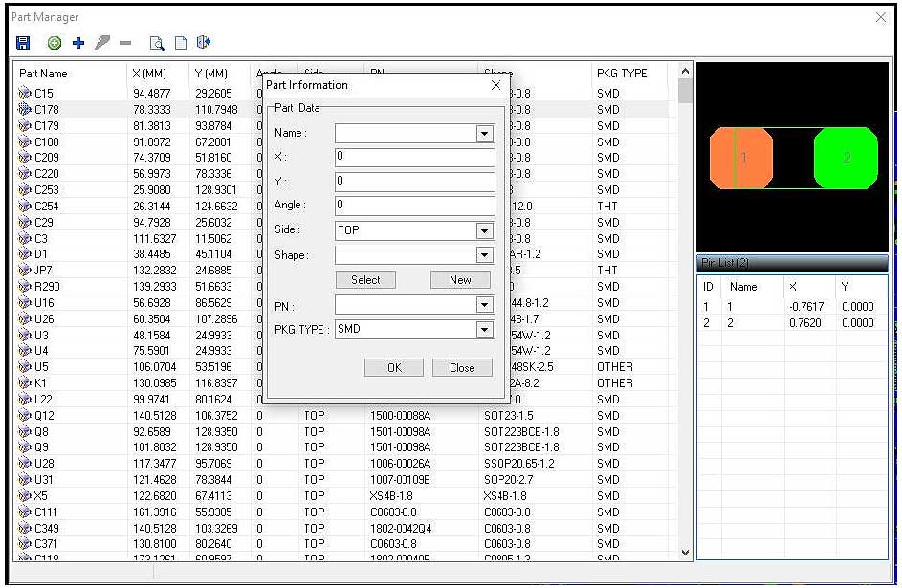The height and width of the screenshot is (588, 902).
Task: Click the Part Name column header
Action: [44, 74]
